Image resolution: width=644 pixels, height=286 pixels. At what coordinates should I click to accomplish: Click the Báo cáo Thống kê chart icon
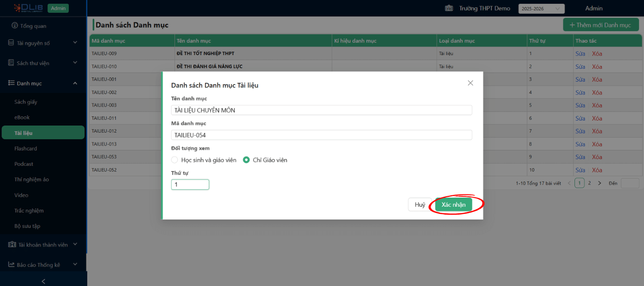[11, 265]
